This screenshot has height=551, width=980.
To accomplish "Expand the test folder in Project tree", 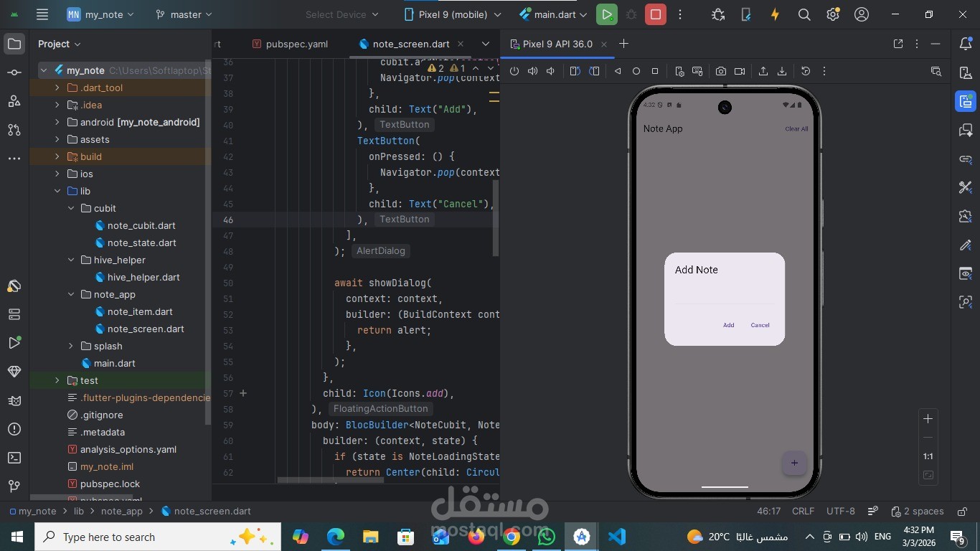I will point(57,380).
